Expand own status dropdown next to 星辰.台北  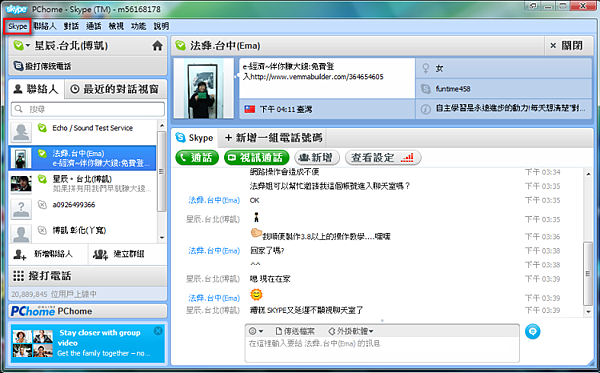(x=28, y=46)
